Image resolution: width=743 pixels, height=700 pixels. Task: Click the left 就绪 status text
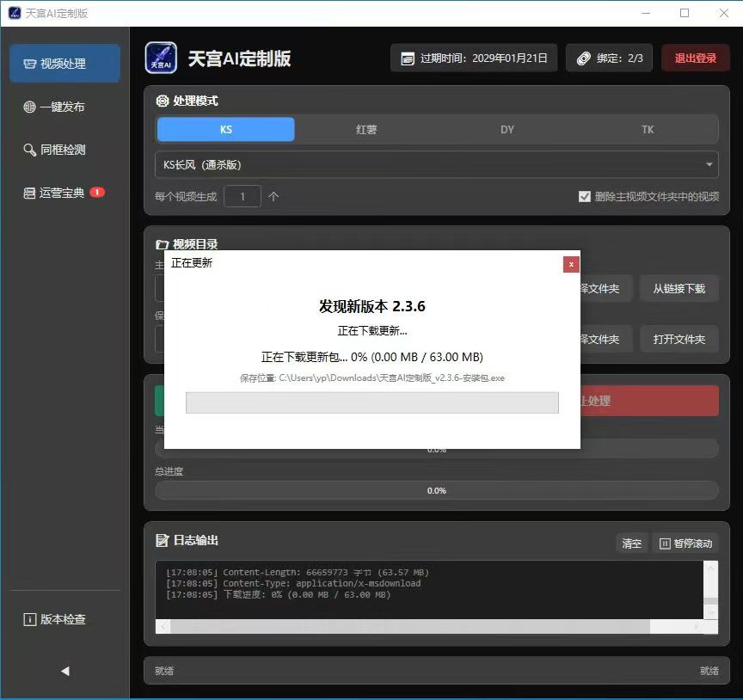click(164, 671)
